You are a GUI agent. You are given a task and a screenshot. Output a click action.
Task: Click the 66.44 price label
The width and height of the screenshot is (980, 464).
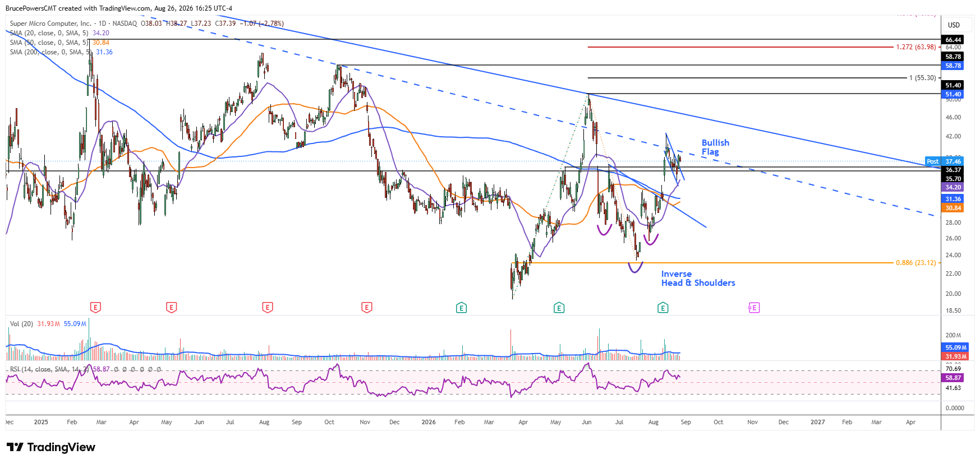(x=953, y=40)
